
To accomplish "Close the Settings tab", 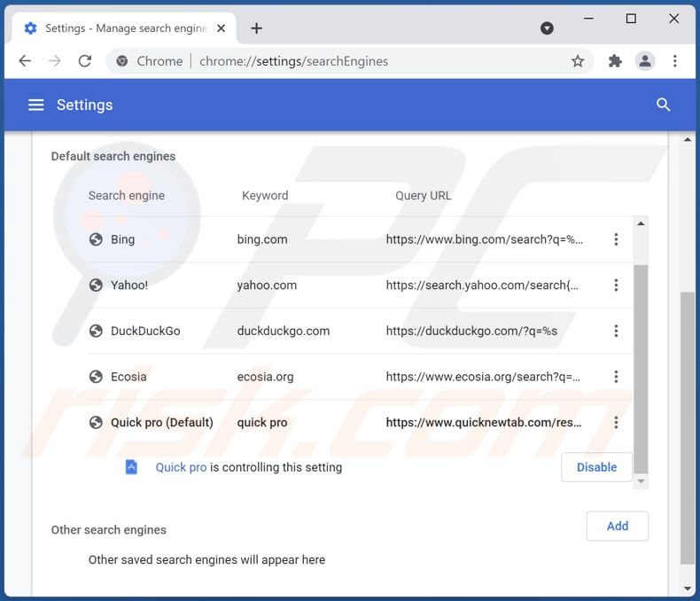I will pyautogui.click(x=221, y=28).
